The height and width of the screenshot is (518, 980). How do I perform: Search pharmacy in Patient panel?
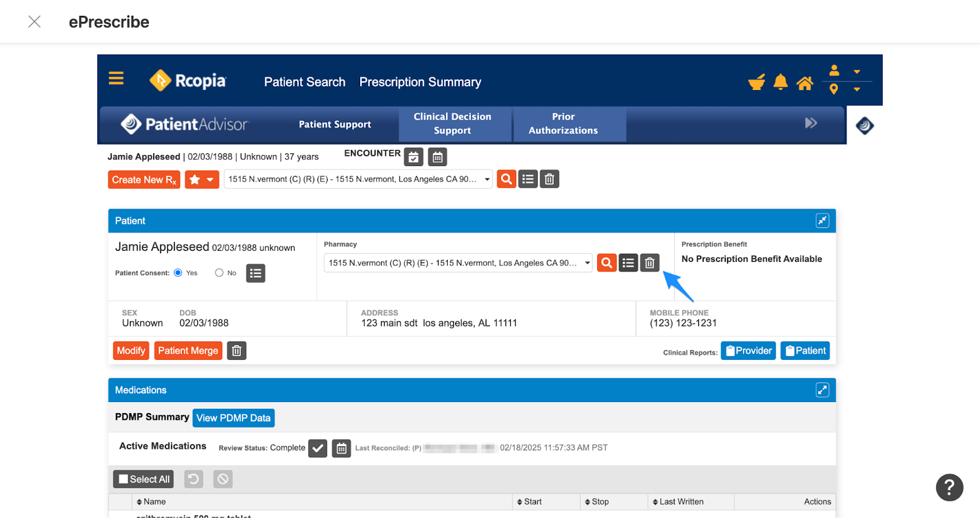click(x=607, y=263)
